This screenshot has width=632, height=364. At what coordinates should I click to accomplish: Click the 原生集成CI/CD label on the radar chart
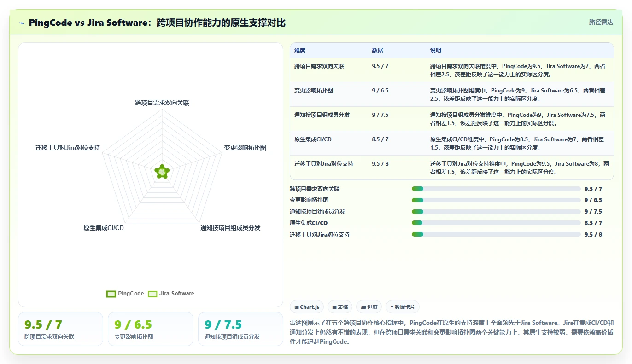point(104,228)
